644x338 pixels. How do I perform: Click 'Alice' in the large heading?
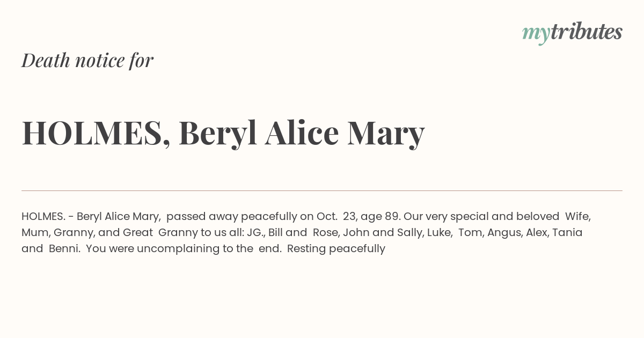coord(302,133)
